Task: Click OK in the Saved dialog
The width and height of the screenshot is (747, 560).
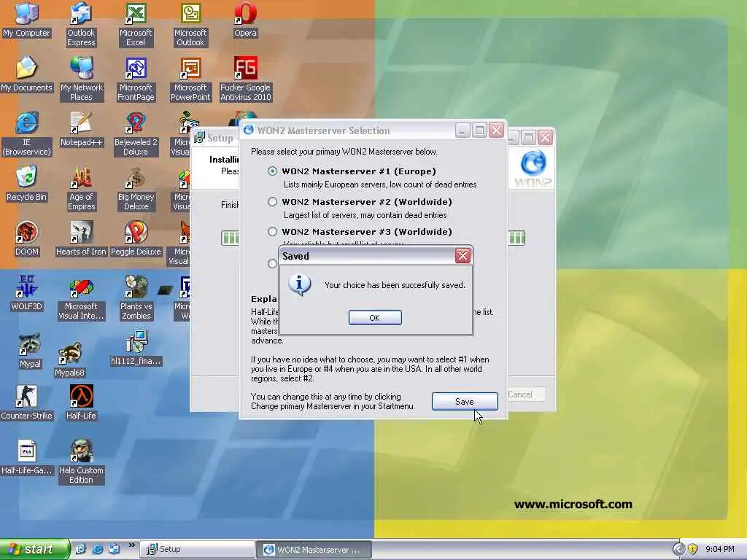Action: pos(375,318)
